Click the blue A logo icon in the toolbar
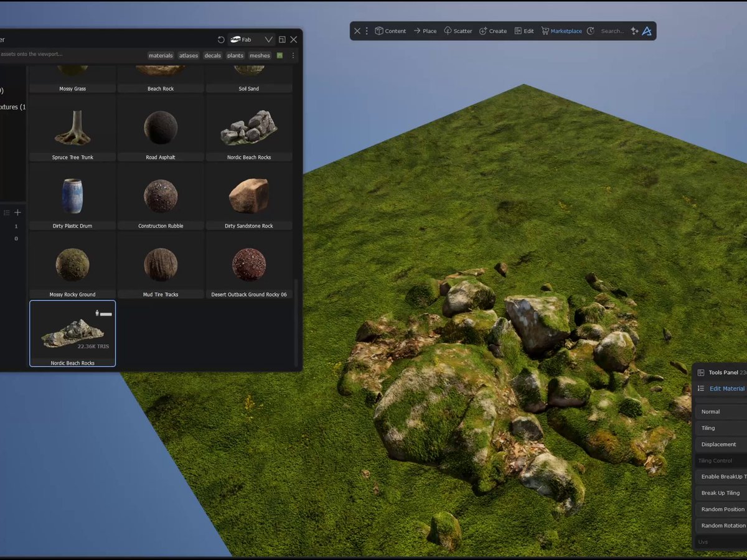 (647, 31)
